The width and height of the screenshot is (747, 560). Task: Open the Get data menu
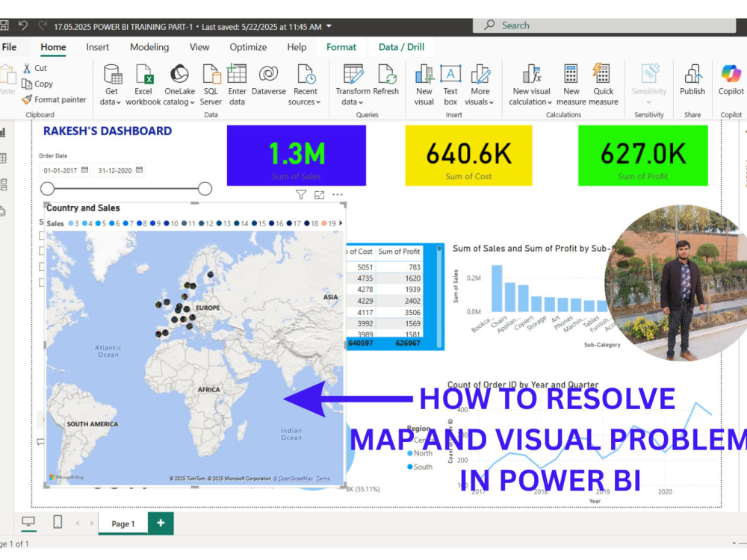tap(111, 85)
